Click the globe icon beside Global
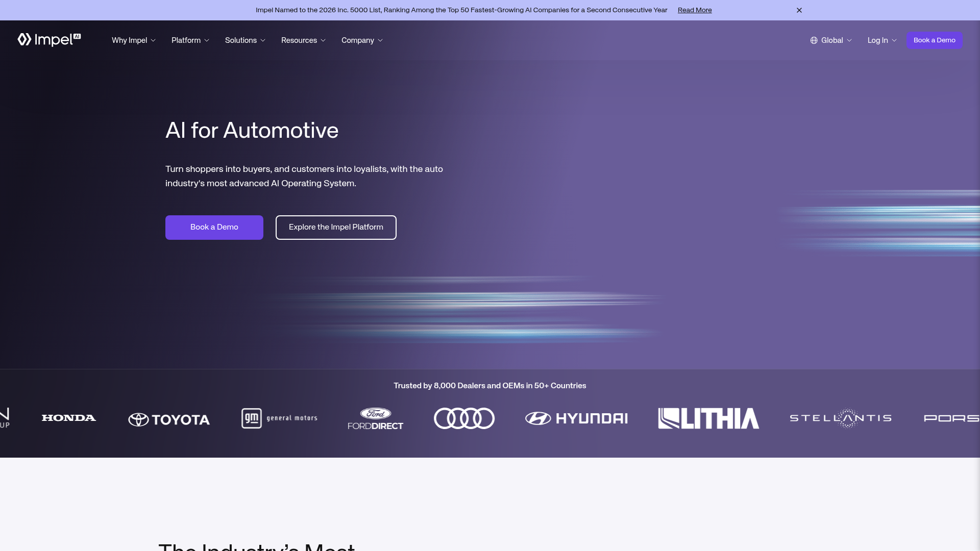The width and height of the screenshot is (980, 551). [814, 40]
